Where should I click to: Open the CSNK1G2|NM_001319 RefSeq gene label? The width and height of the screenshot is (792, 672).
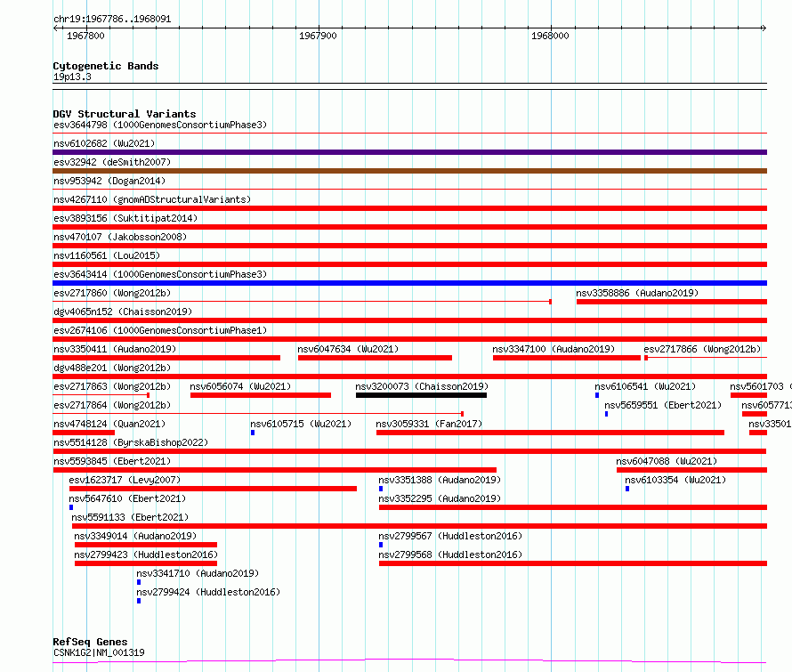99,652
